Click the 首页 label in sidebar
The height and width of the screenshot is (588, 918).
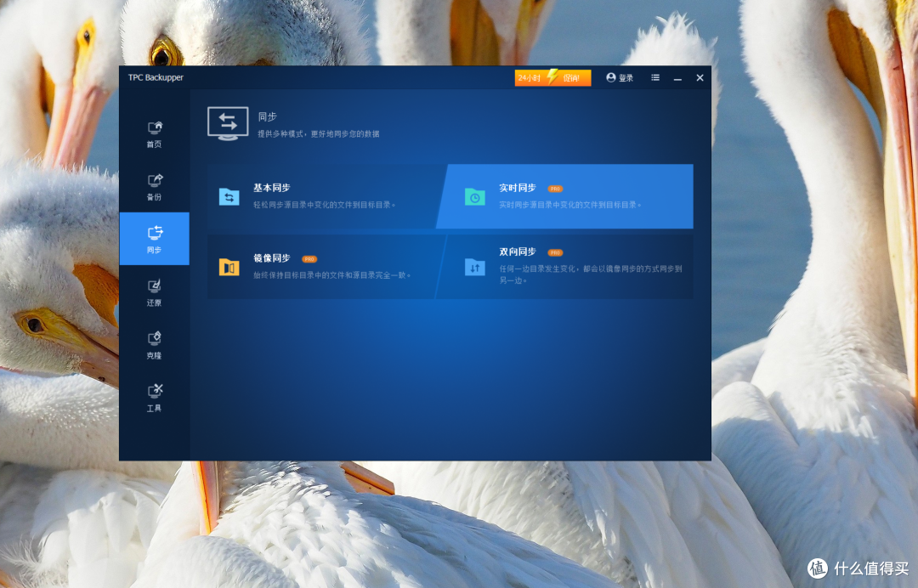(x=154, y=144)
